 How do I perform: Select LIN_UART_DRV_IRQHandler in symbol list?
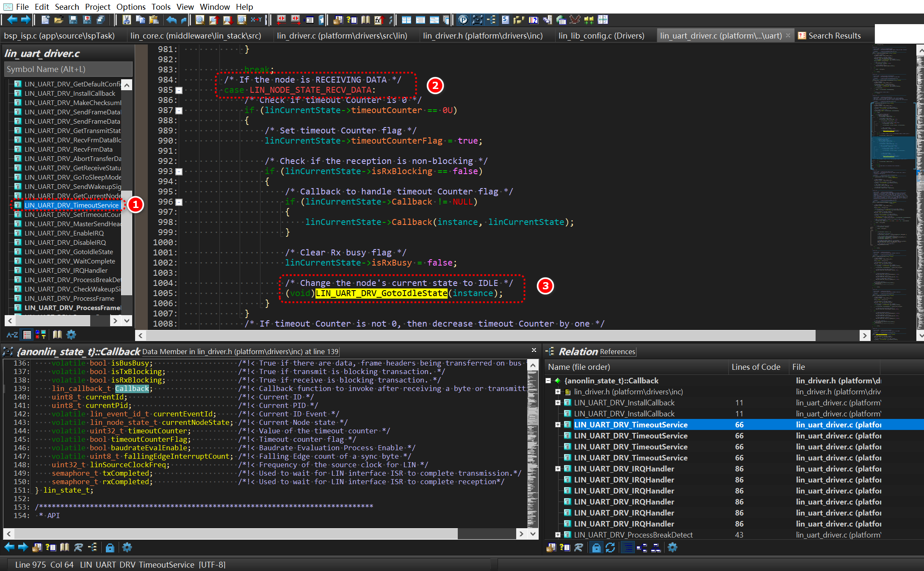(66, 270)
